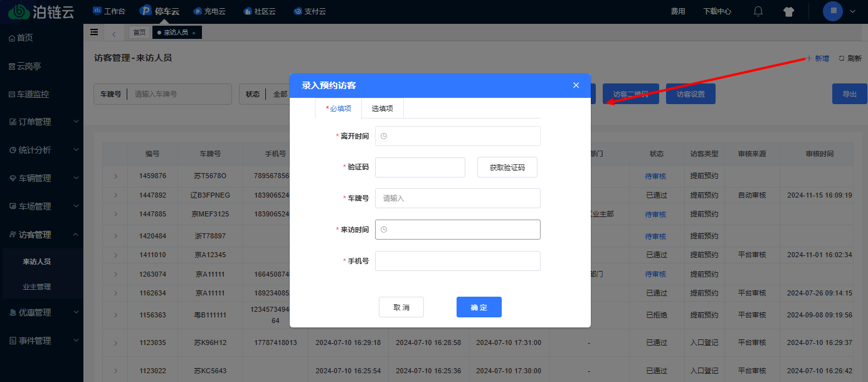Image resolution: width=868 pixels, height=382 pixels.
Task: Click the 新增 add button
Action: point(818,58)
